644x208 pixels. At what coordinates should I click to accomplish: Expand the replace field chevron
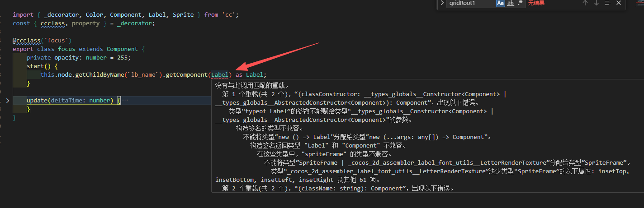pyautogui.click(x=442, y=3)
